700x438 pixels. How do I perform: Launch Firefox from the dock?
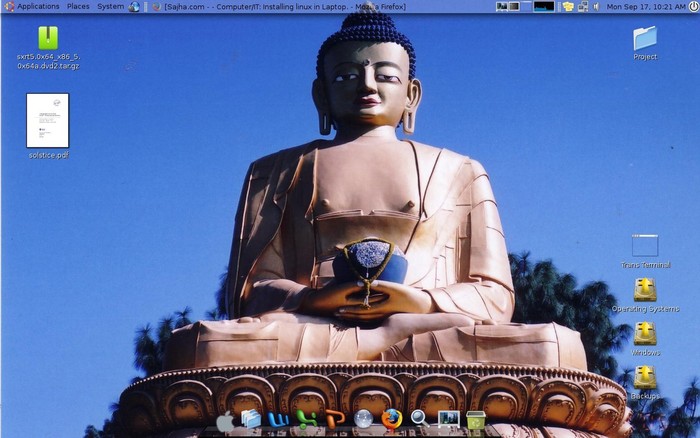point(392,420)
